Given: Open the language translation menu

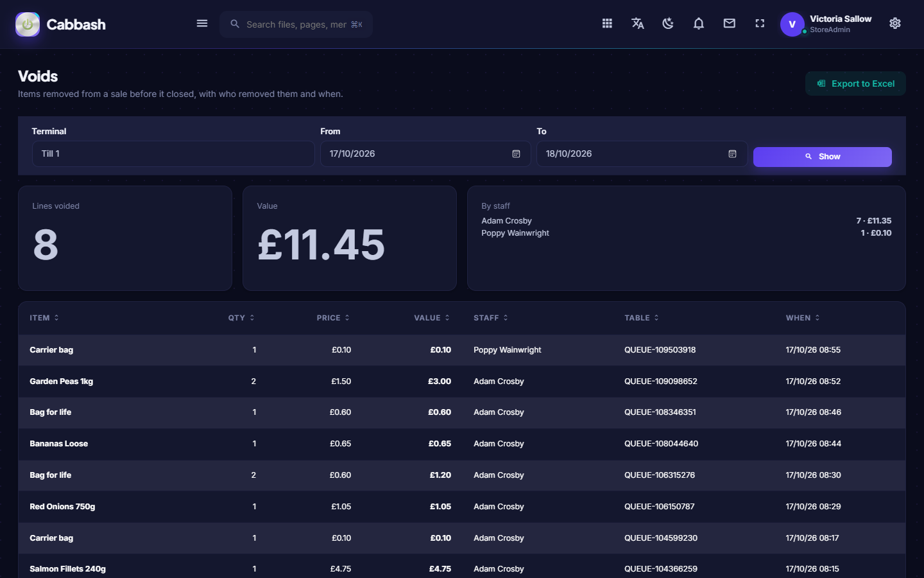Looking at the screenshot, I should [638, 24].
